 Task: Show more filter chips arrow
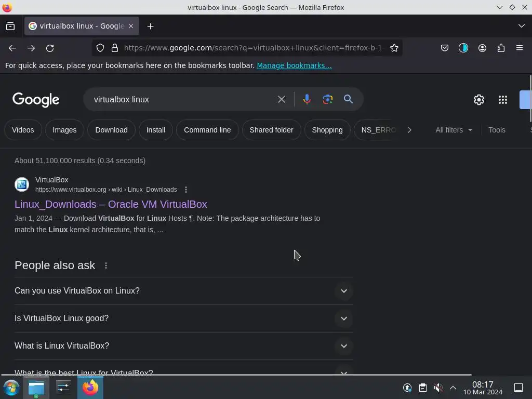[409, 130]
